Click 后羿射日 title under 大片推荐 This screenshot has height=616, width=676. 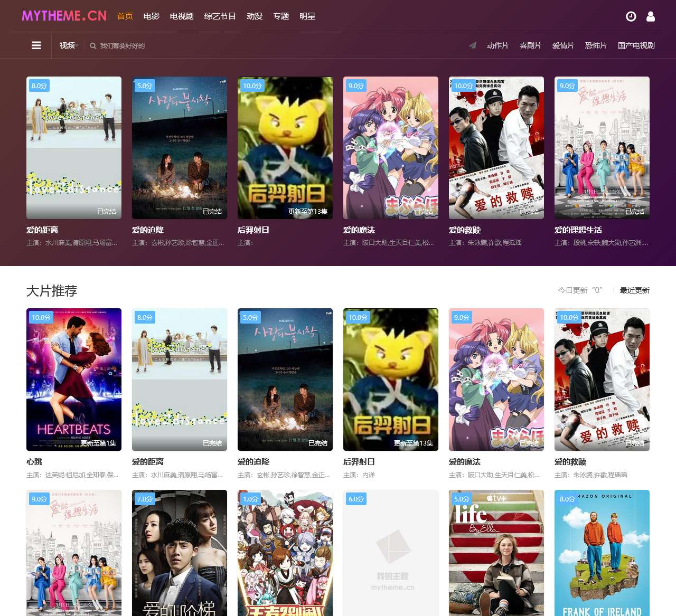[x=359, y=462]
